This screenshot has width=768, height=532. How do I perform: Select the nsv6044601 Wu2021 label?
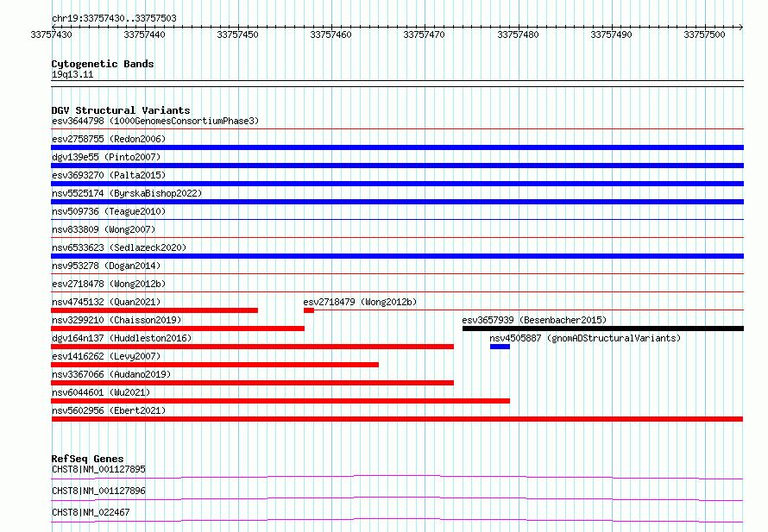tap(101, 392)
